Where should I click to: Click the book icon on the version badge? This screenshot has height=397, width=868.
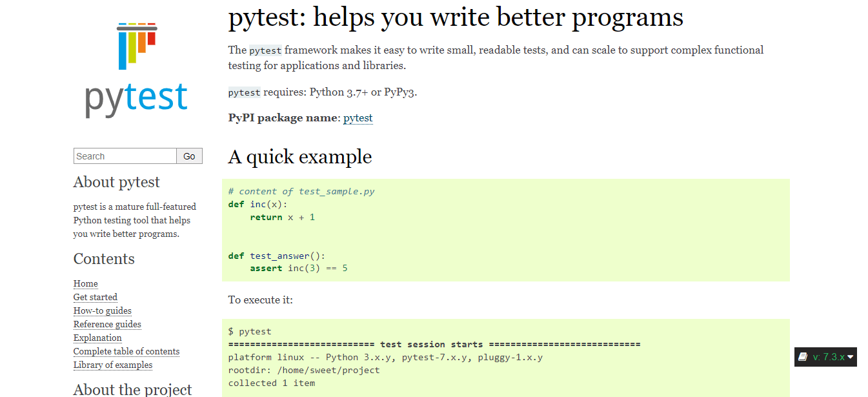(x=802, y=357)
